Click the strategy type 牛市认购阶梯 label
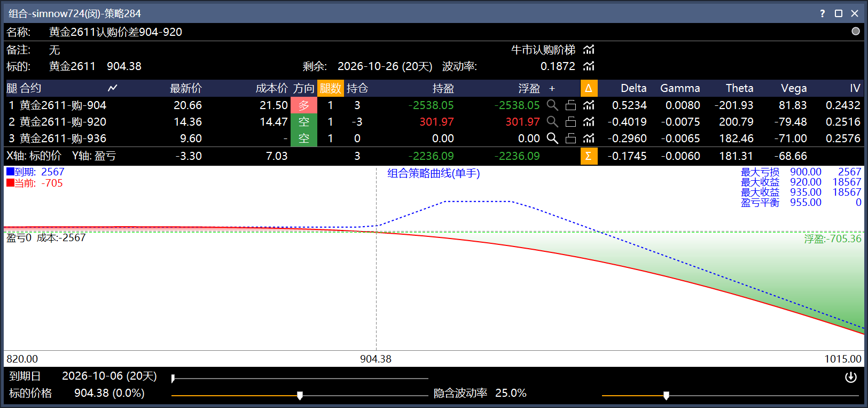Viewport: 868px width, 408px height. (x=543, y=50)
